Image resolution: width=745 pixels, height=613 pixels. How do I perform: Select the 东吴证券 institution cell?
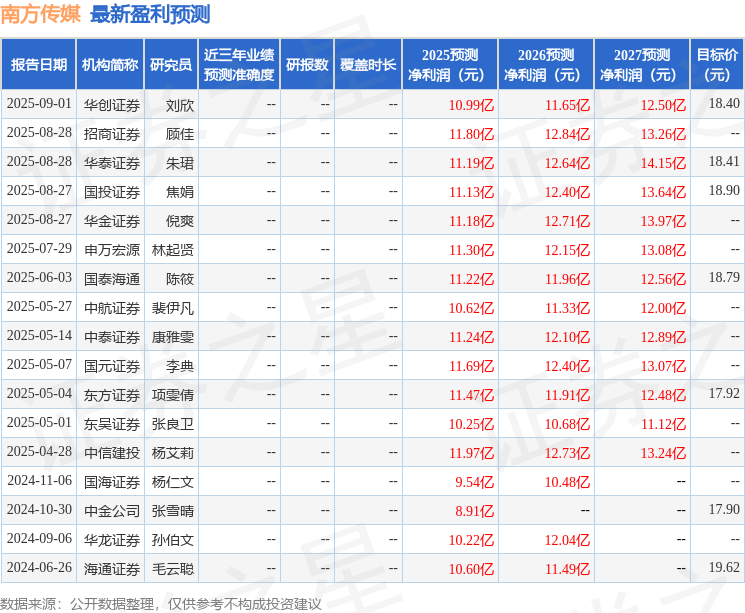pos(112,424)
